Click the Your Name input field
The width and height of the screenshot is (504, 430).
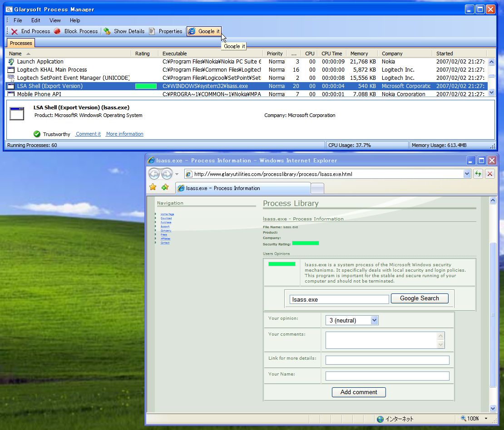(387, 376)
